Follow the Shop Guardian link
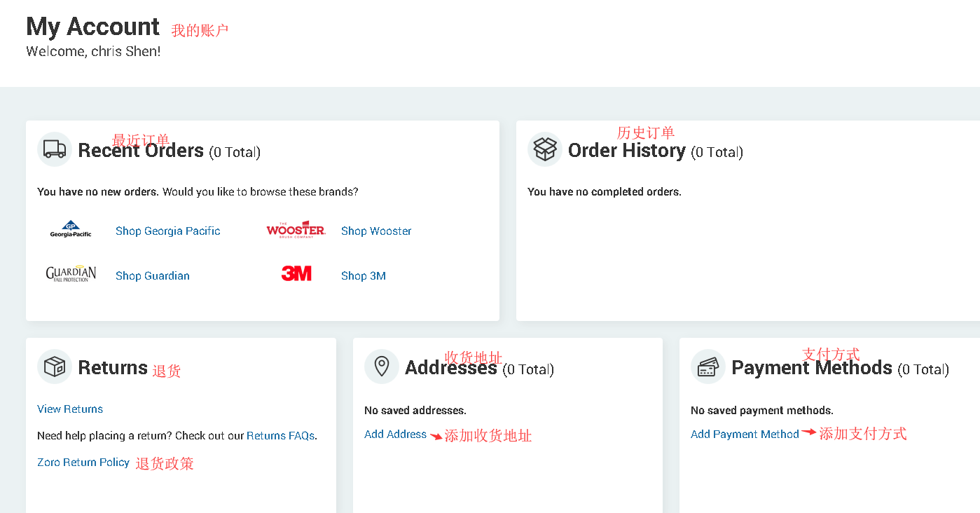980x513 pixels. [x=152, y=276]
